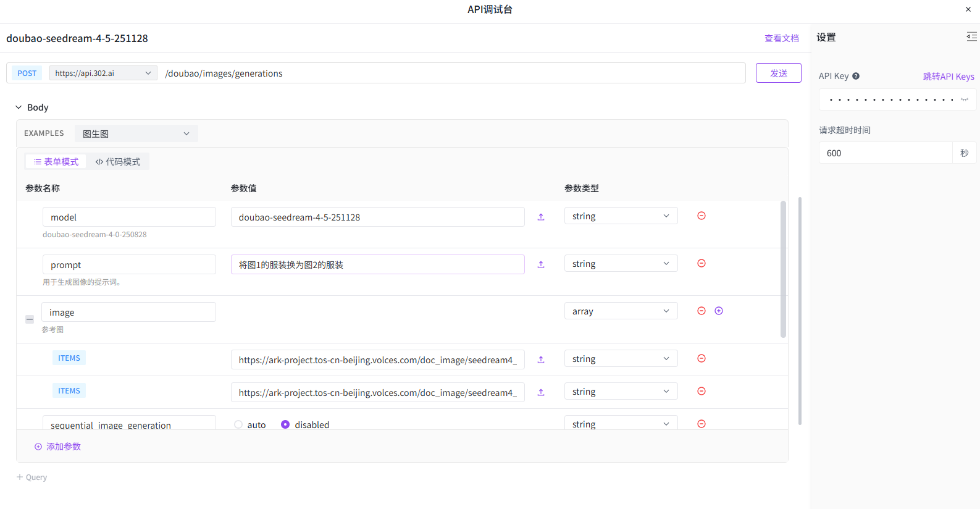The height and width of the screenshot is (509, 980).
Task: Close the API debug console
Action: (968, 9)
